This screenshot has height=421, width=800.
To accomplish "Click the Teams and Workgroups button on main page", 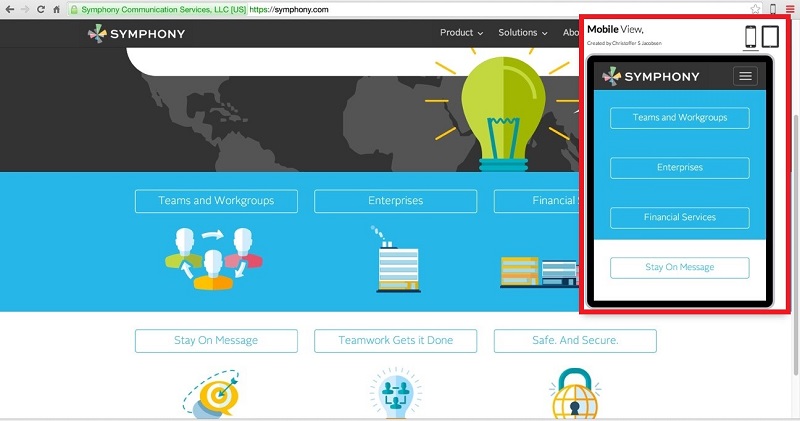I will (x=216, y=201).
